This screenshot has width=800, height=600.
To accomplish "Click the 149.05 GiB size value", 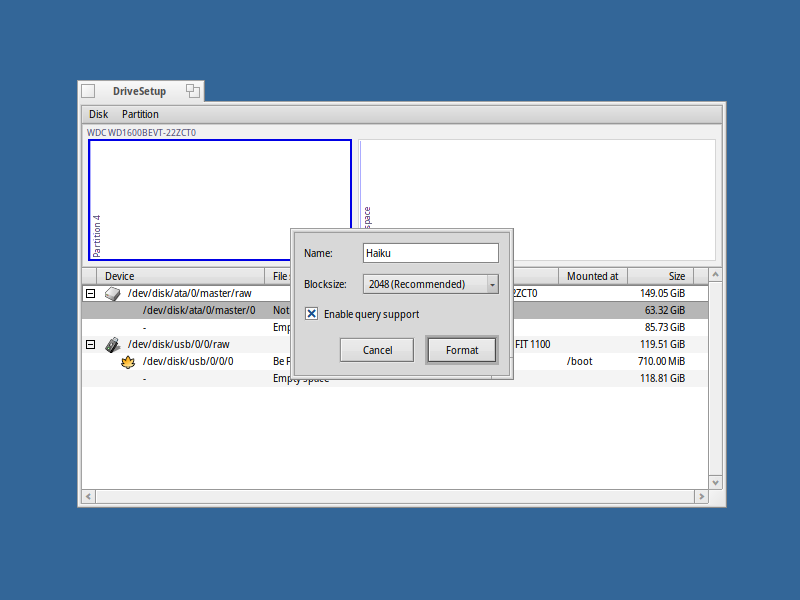I will point(662,293).
